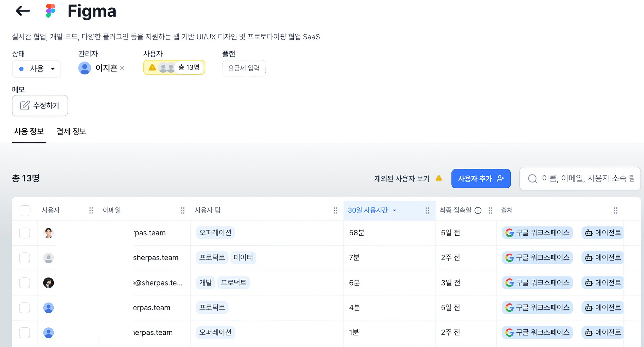Click the info icon next to 최종 접속일
The height and width of the screenshot is (347, 644).
coord(478,211)
